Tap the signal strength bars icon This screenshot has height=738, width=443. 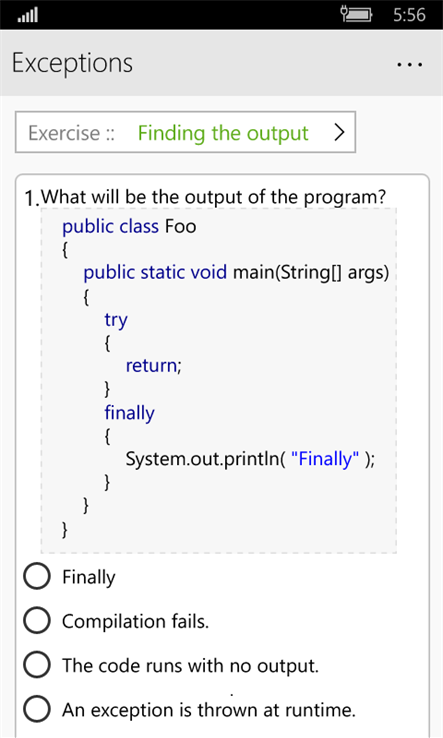[x=28, y=16]
